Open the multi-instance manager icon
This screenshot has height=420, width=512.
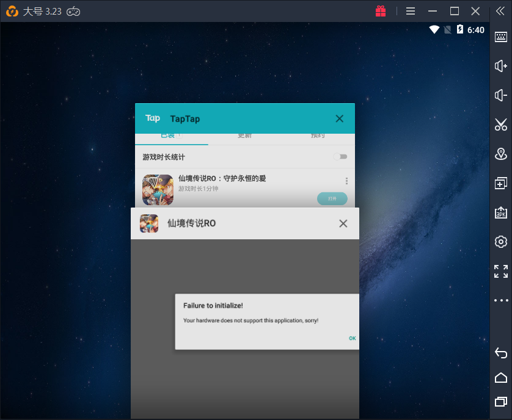[501, 183]
